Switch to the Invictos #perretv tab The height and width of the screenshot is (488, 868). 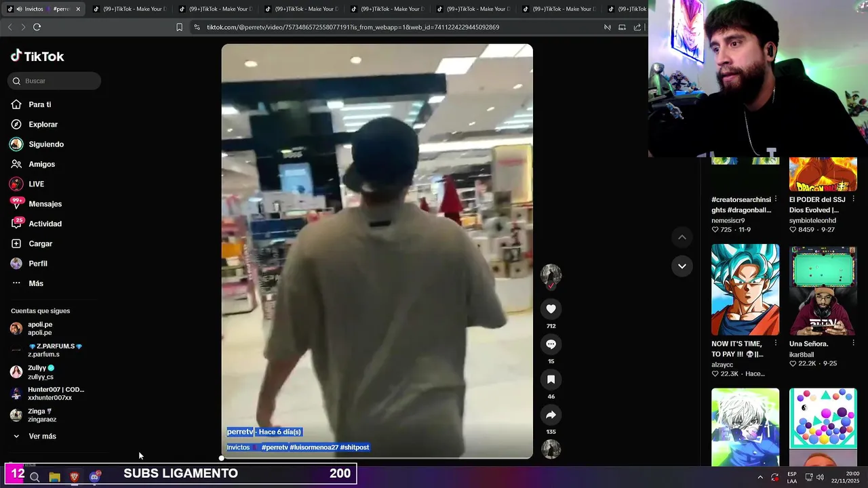click(43, 9)
